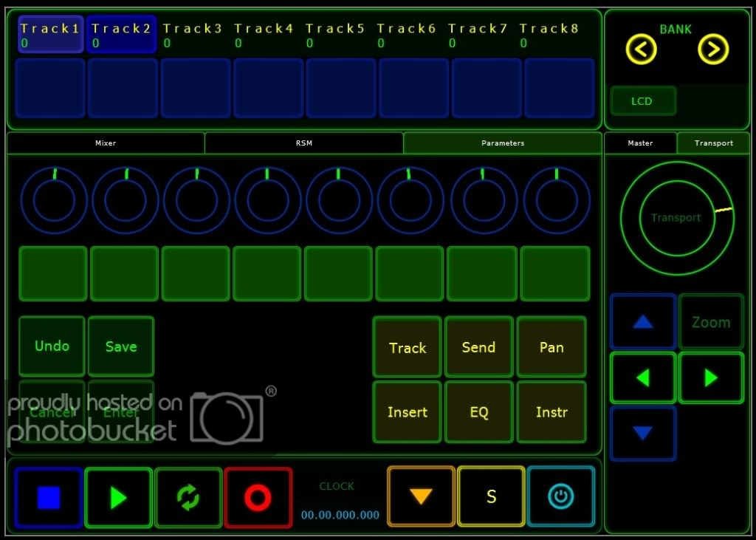Select the Transport tab
Viewport: 756px width, 540px height.
click(x=714, y=143)
